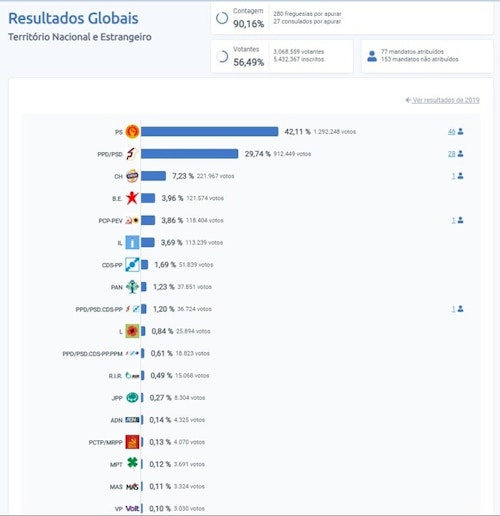
Task: Click the IL blue party logo
Action: (x=132, y=242)
